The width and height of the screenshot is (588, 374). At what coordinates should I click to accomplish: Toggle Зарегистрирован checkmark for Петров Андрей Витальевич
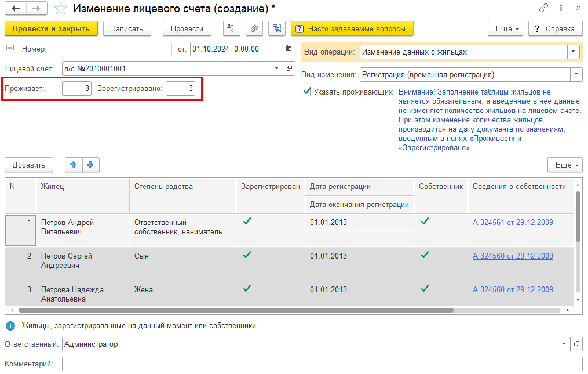pos(247,221)
